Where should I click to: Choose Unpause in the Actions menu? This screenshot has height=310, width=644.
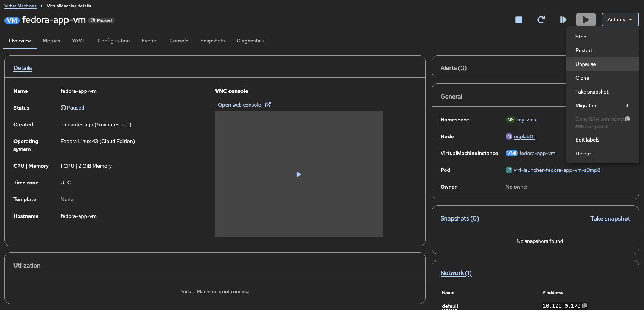click(x=603, y=64)
